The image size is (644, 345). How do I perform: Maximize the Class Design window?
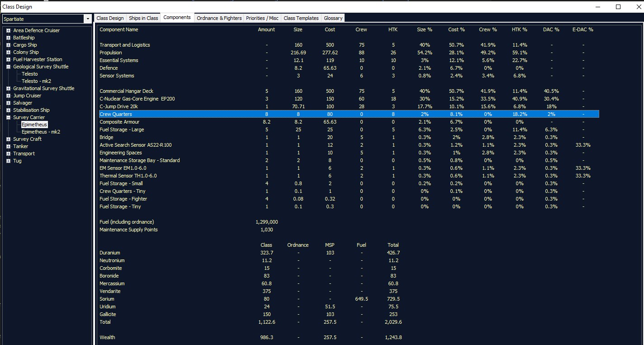click(x=618, y=7)
